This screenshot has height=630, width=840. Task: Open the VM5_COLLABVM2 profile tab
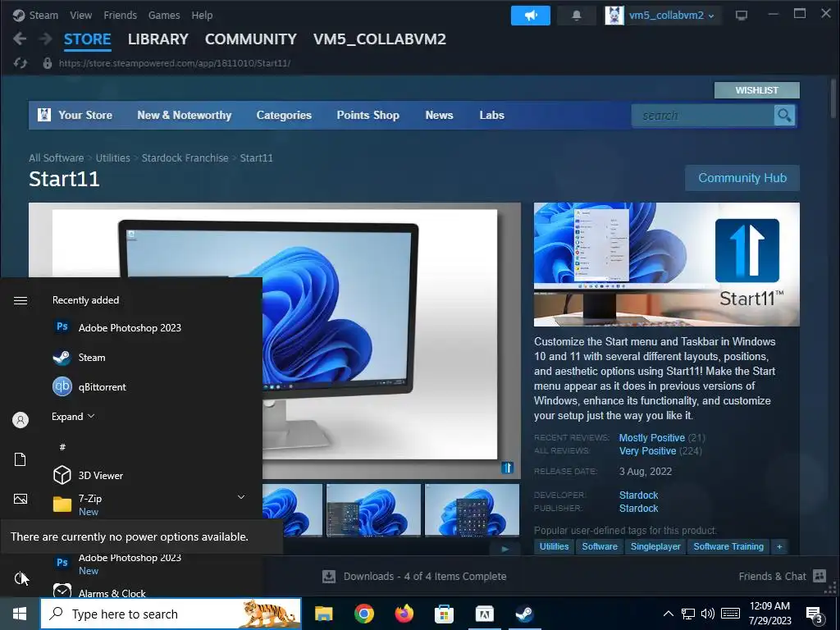[x=379, y=39]
